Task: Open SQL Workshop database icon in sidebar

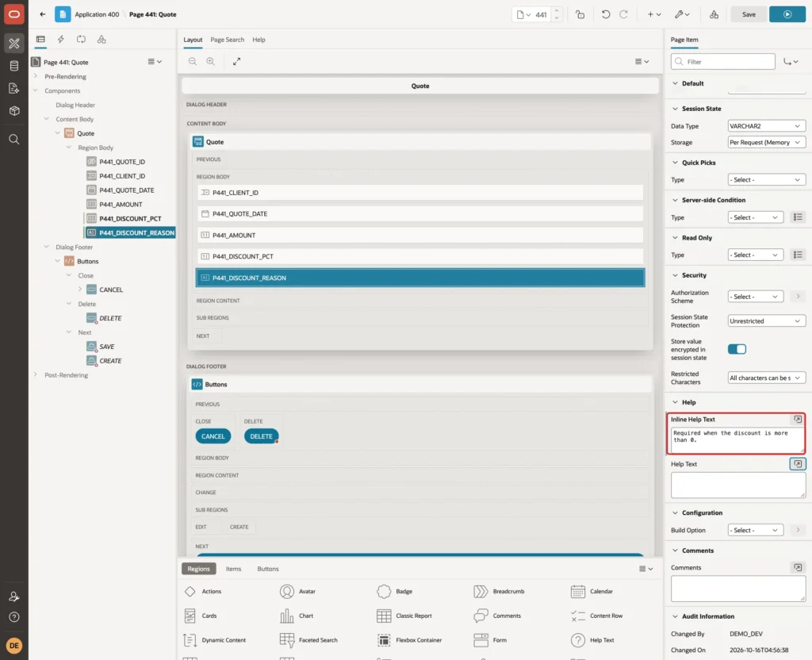Action: pyautogui.click(x=14, y=66)
